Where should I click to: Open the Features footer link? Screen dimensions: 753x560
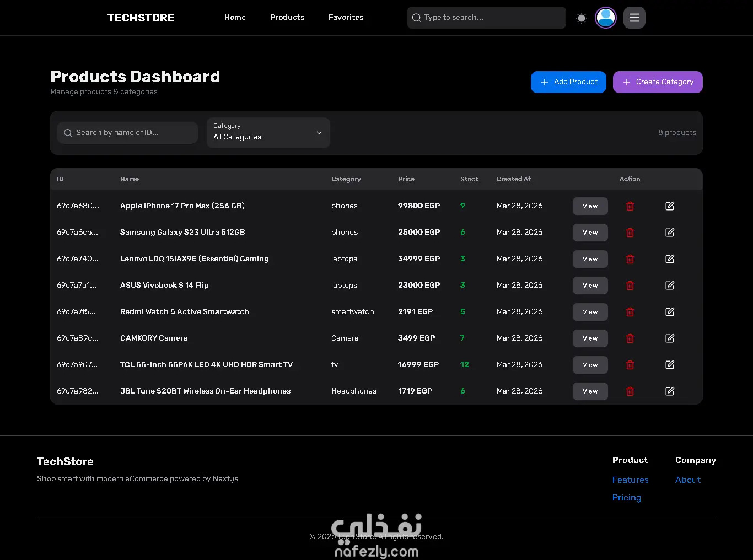(x=630, y=480)
